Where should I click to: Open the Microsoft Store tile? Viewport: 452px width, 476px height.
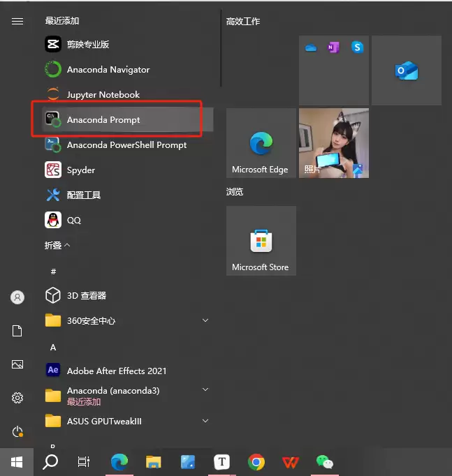click(x=261, y=241)
